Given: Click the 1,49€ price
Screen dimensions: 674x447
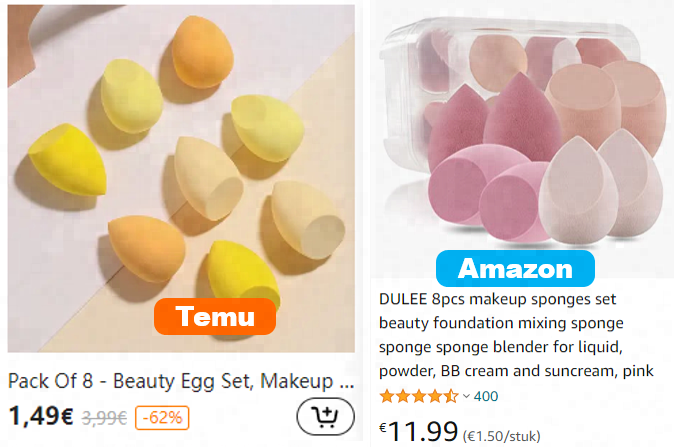Looking at the screenshot, I should point(41,416).
